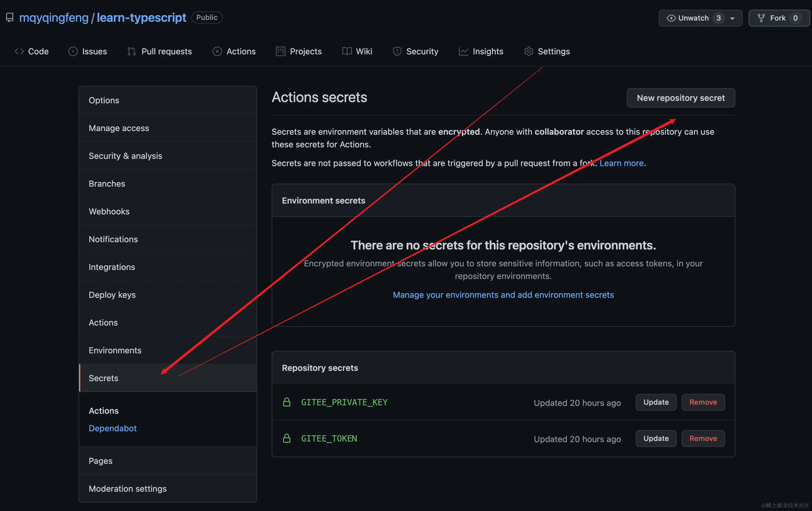
Task: Click the Insights graph icon
Action: click(463, 51)
